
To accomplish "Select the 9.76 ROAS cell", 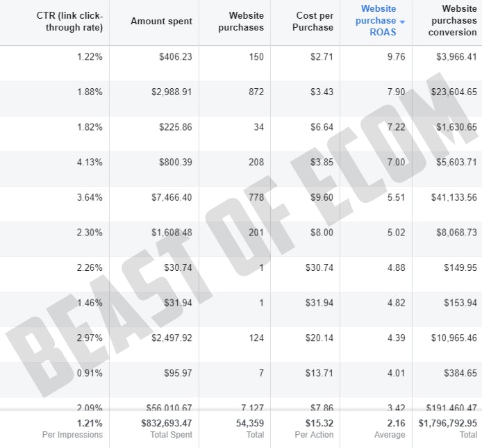I will [394, 57].
